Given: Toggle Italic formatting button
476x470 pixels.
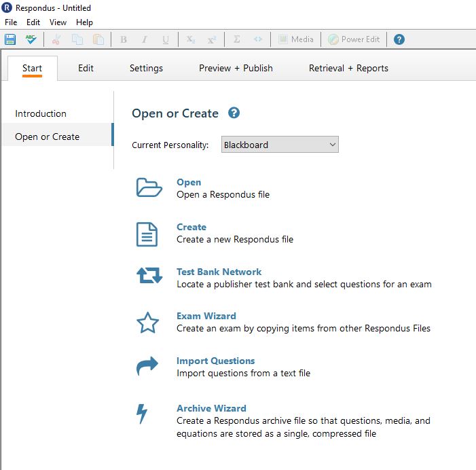Looking at the screenshot, I should pos(145,39).
